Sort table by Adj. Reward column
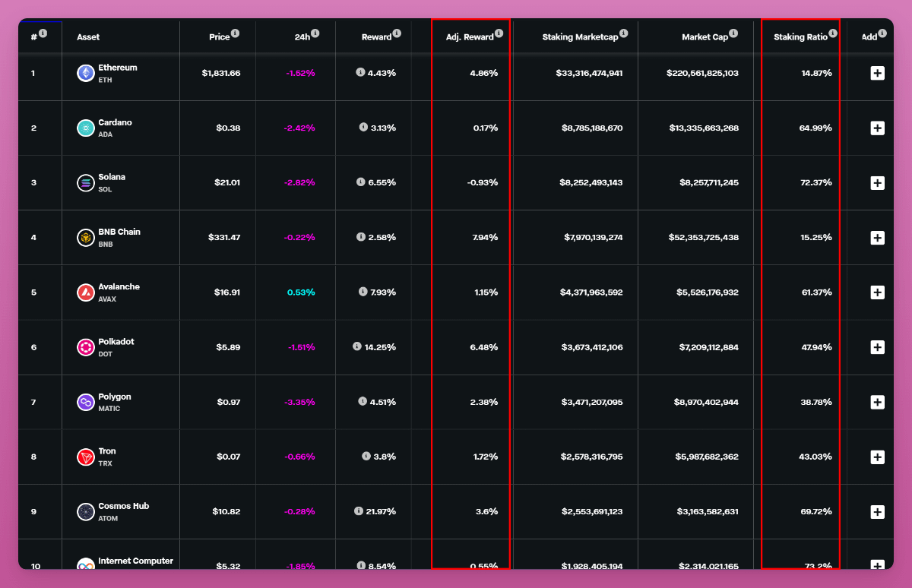Screen dimensions: 912x588 point(470,37)
